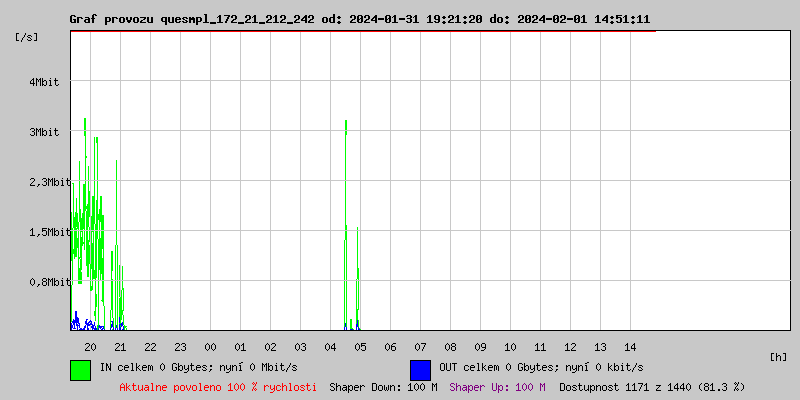The image size is (800, 400).
Task: Click the hour 20 x-axis label
Action: [x=90, y=347]
